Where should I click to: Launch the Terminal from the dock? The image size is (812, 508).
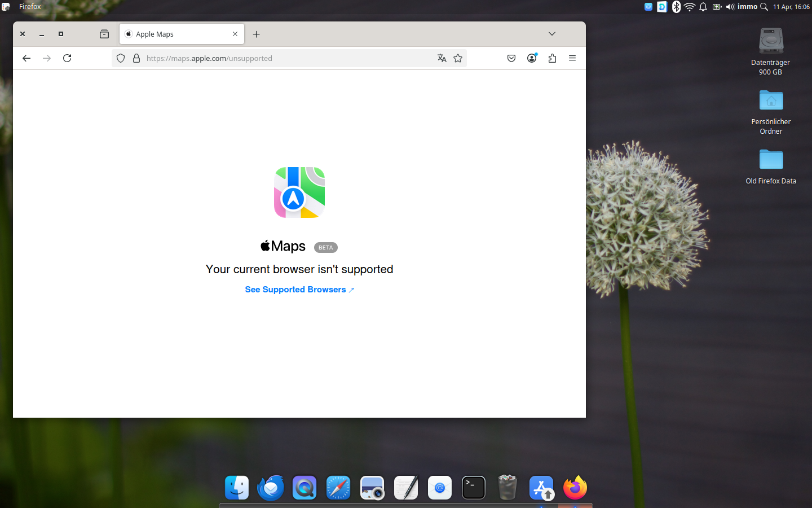click(474, 488)
